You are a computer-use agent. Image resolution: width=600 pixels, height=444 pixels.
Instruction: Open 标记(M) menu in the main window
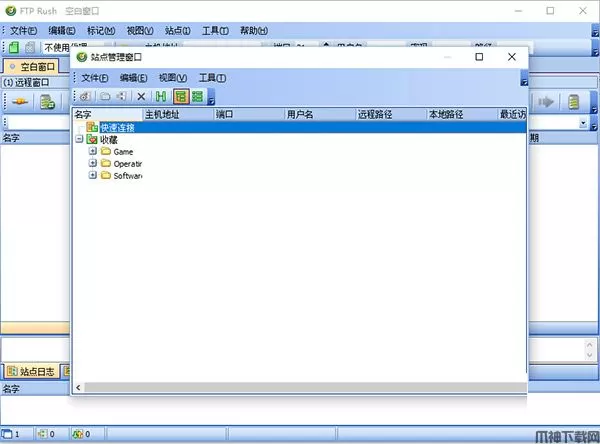101,31
